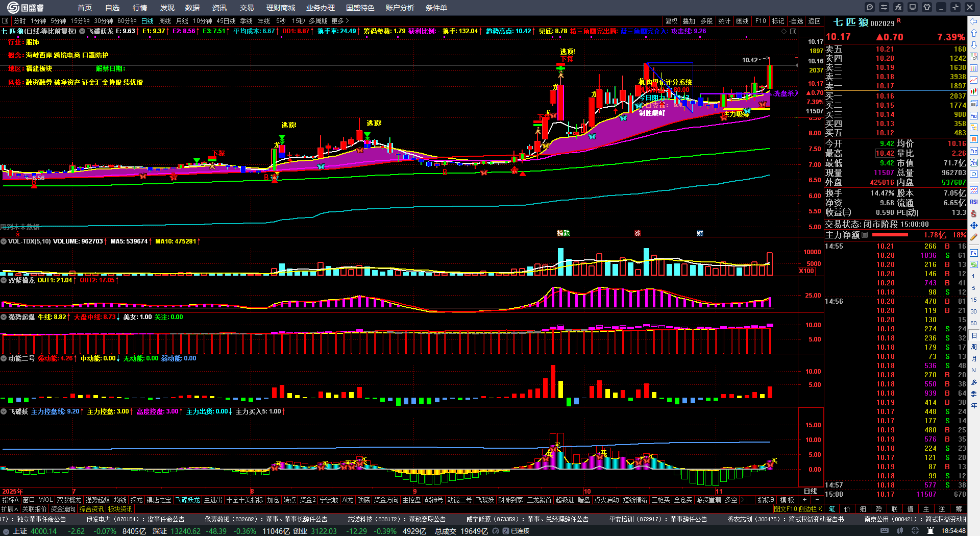
Task: Open the 资金流向 tab link
Action: 63,509
